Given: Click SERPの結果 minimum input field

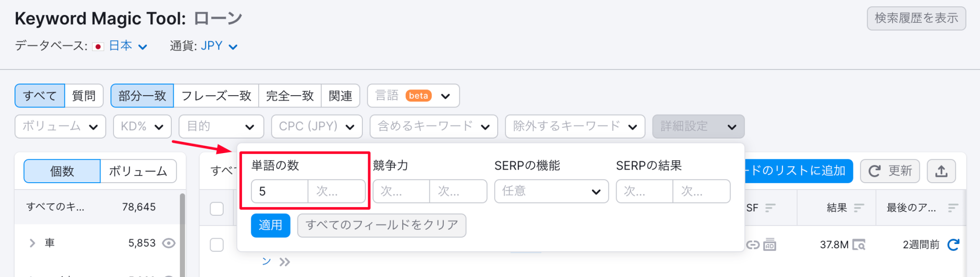Looking at the screenshot, I should pos(645,191).
